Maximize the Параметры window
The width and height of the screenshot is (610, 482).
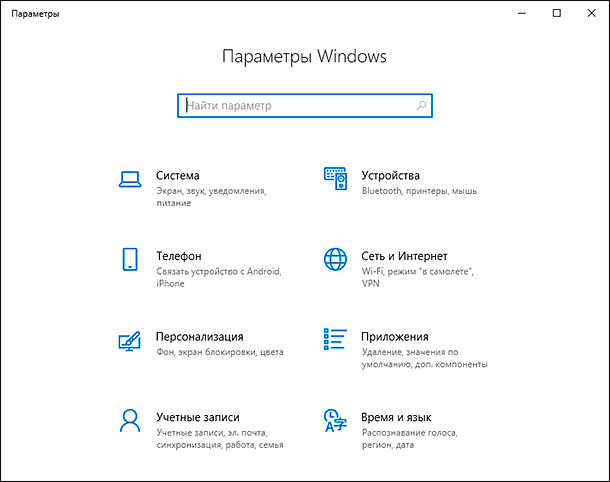[557, 14]
